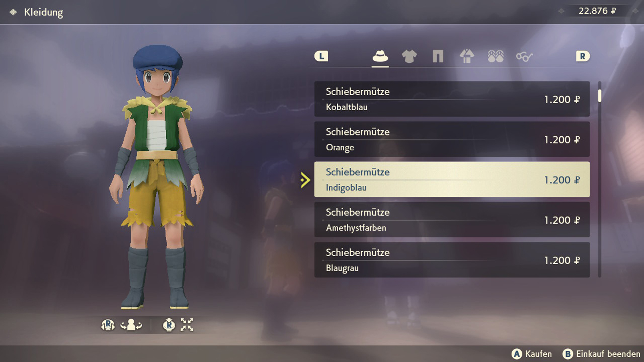Click the diamond icon beside Kleidung

(13, 12)
